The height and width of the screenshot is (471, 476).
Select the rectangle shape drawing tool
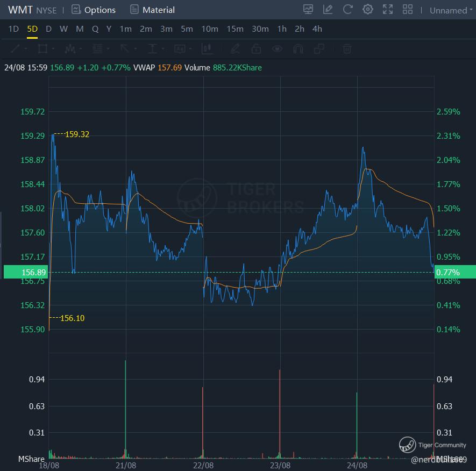pyautogui.click(x=42, y=48)
